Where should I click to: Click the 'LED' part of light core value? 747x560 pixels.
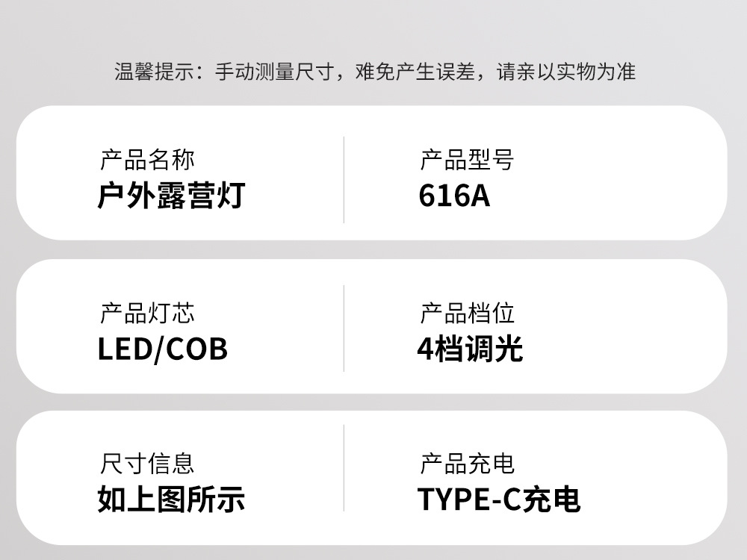click(124, 349)
